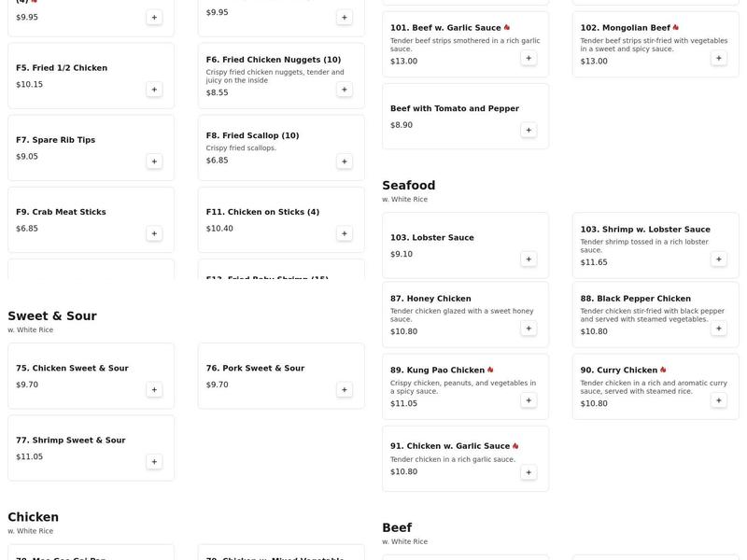Add 103. Lobster Sauce to order
The width and height of the screenshot is (747, 560).
pos(529,259)
